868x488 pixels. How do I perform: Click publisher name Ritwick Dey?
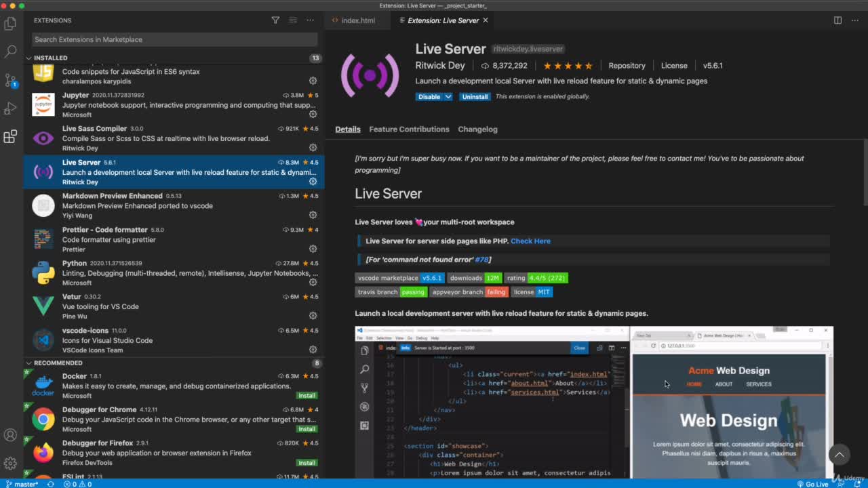[x=440, y=66]
